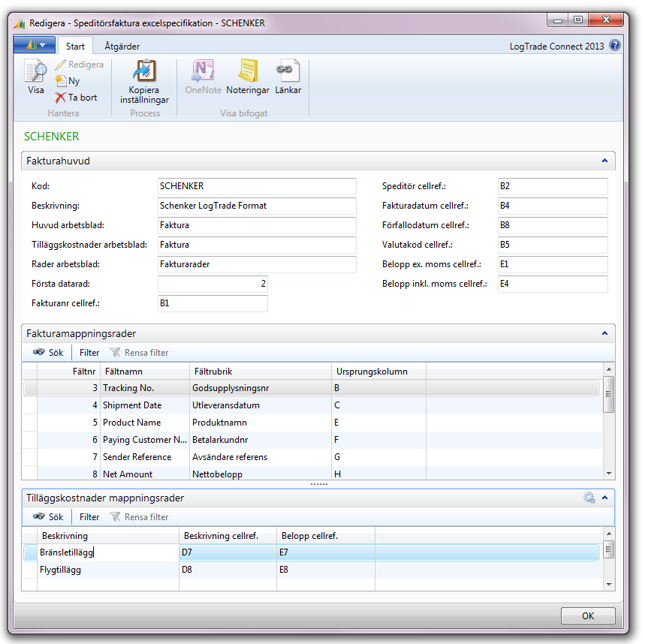Click the Förfallodatum cellref. field

click(x=553, y=225)
